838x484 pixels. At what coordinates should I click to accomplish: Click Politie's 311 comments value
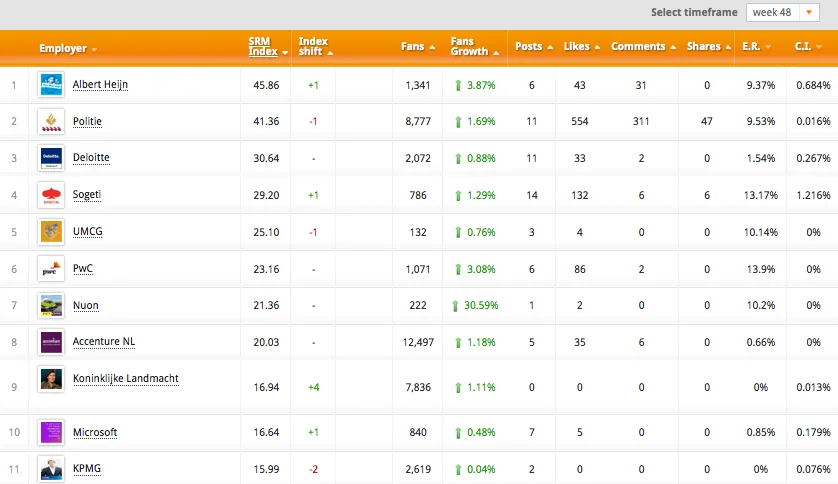[x=641, y=121]
